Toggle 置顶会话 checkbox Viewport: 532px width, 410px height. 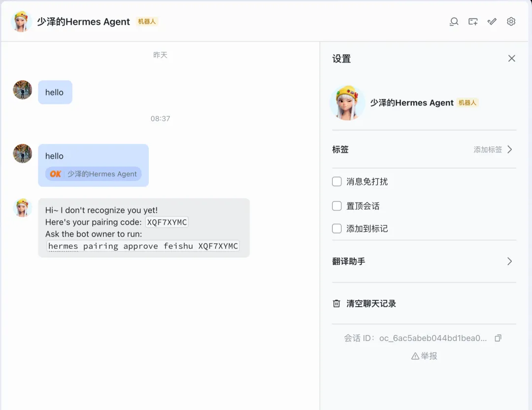click(x=336, y=206)
